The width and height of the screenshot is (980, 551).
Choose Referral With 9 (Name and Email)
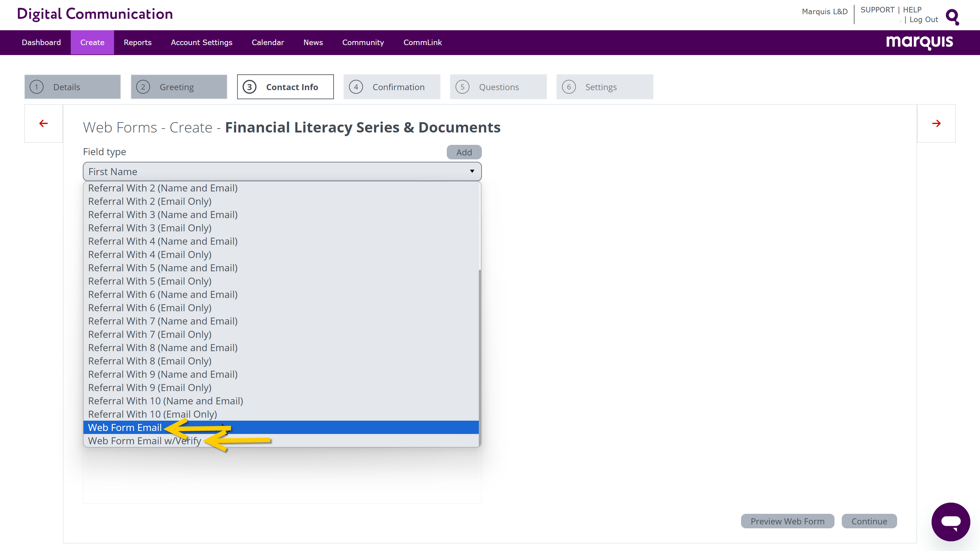pos(281,374)
